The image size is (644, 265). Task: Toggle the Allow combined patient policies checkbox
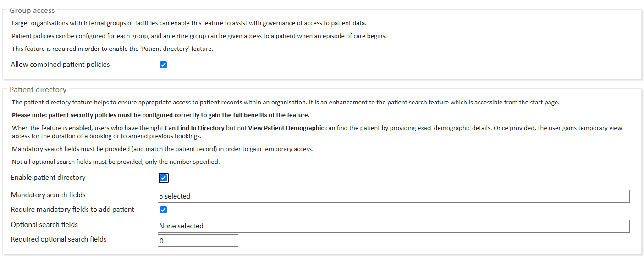pyautogui.click(x=163, y=65)
